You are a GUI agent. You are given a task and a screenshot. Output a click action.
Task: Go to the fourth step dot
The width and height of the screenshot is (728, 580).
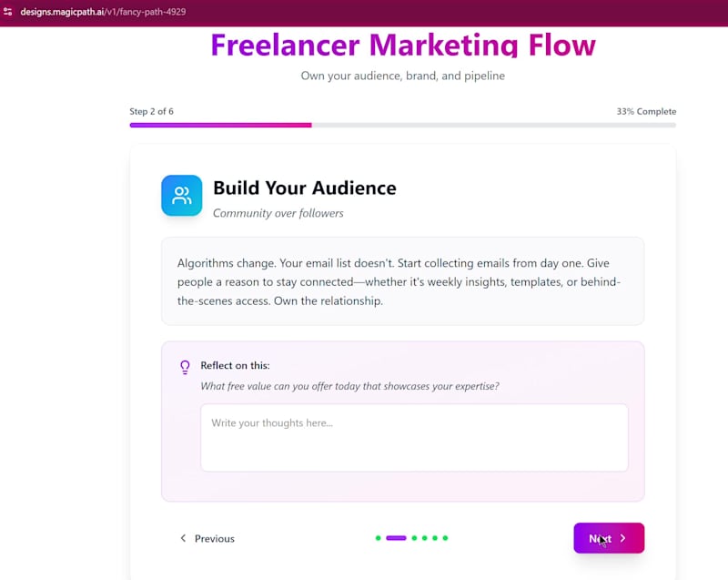[424, 538]
